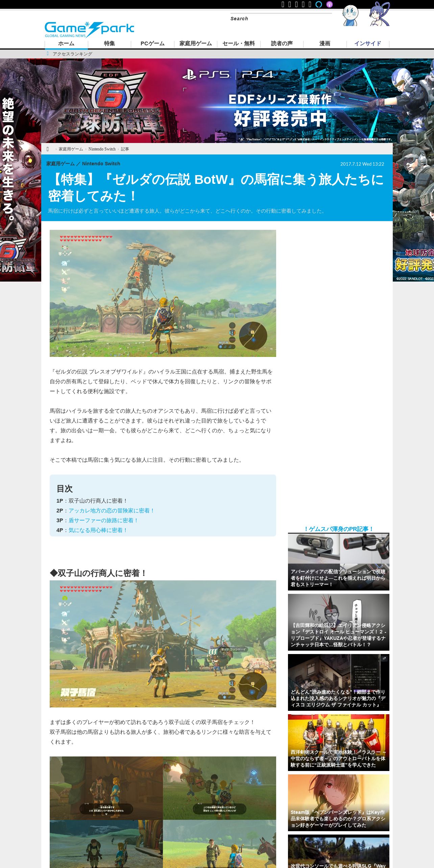Click the paragraph starting まずは多くのプレイヤーが

[x=161, y=732]
